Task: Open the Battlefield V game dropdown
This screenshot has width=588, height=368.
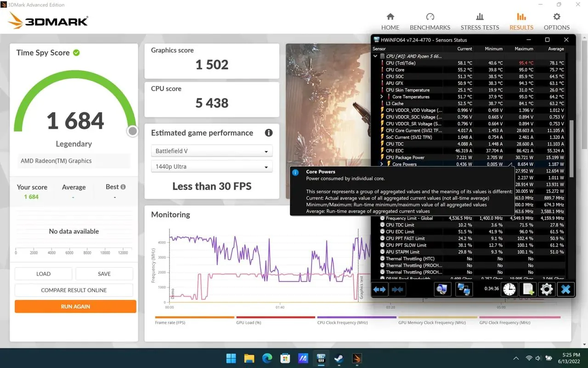Action: 212,151
